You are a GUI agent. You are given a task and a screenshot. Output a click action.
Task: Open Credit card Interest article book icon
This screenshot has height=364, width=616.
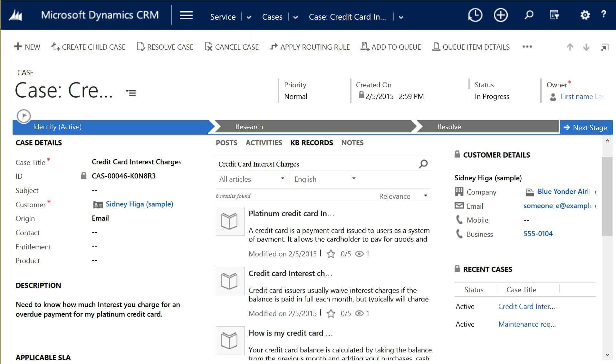point(230,281)
